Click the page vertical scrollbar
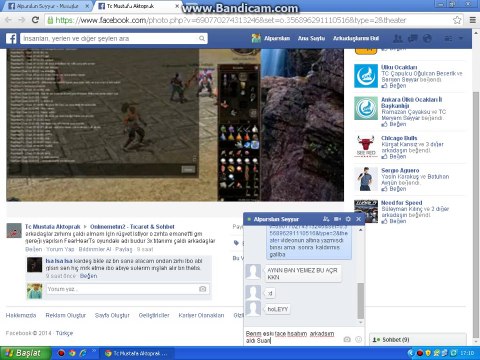Viewport: 480px width, 360px height. click(x=476, y=213)
